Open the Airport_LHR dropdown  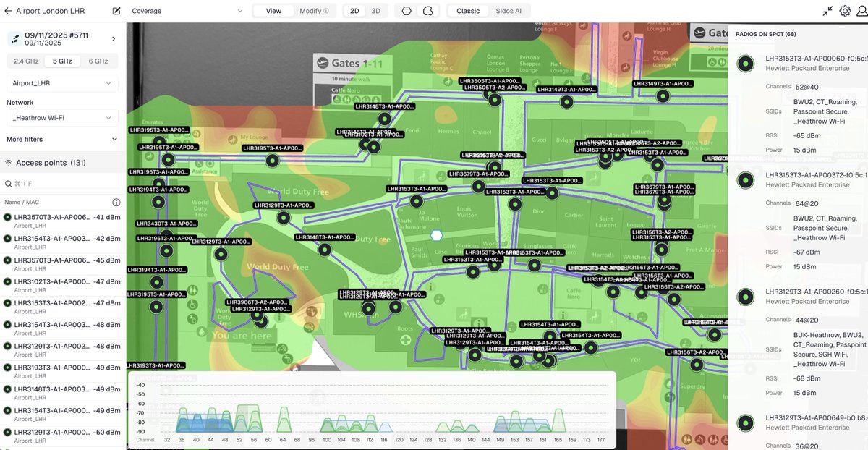[62, 83]
